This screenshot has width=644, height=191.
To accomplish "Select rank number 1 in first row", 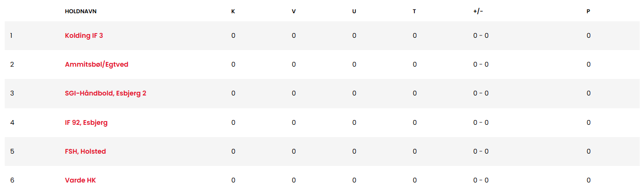I will coord(11,35).
